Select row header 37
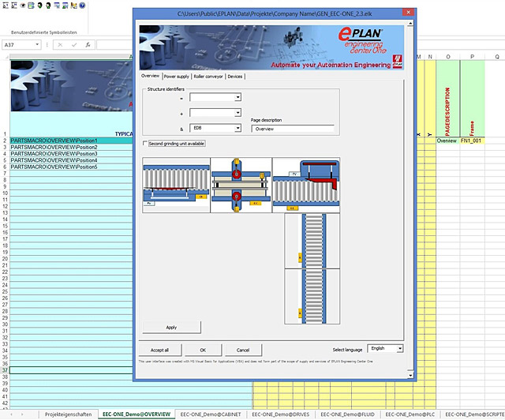Image resolution: width=505 pixels, height=420 pixels. pos(5,370)
